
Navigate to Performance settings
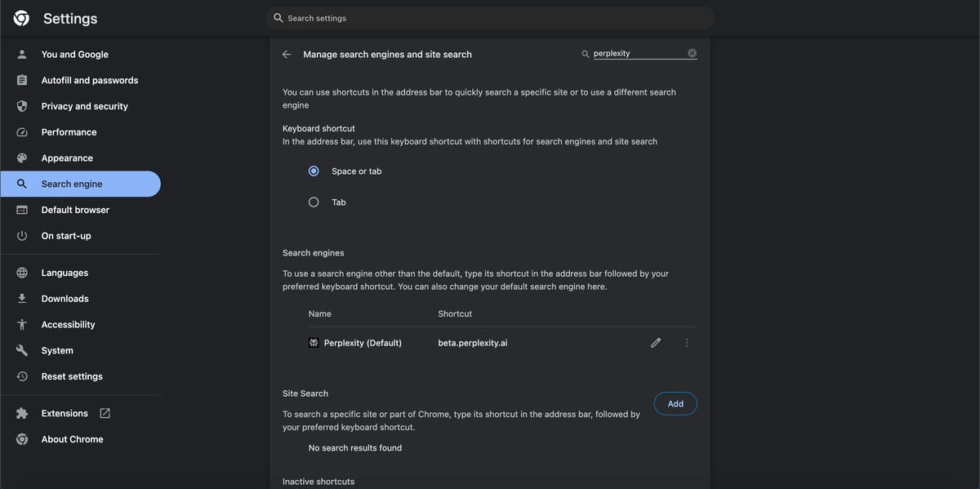point(69,132)
